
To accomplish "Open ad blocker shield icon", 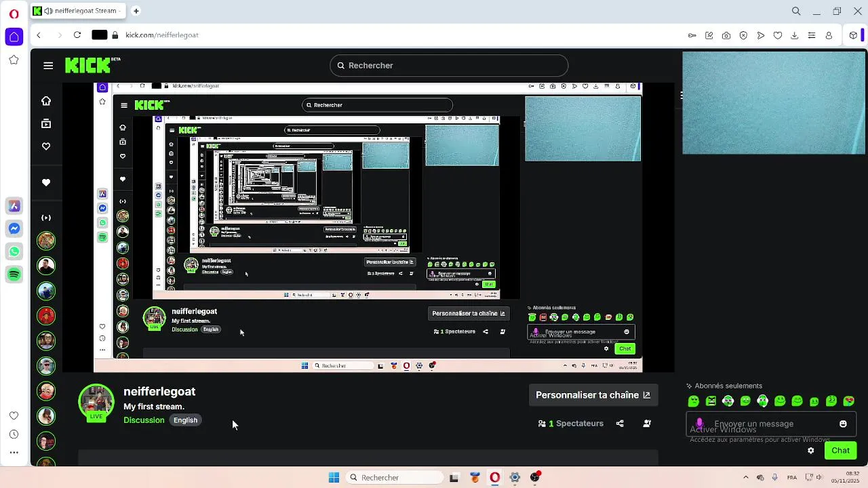I will (x=743, y=35).
